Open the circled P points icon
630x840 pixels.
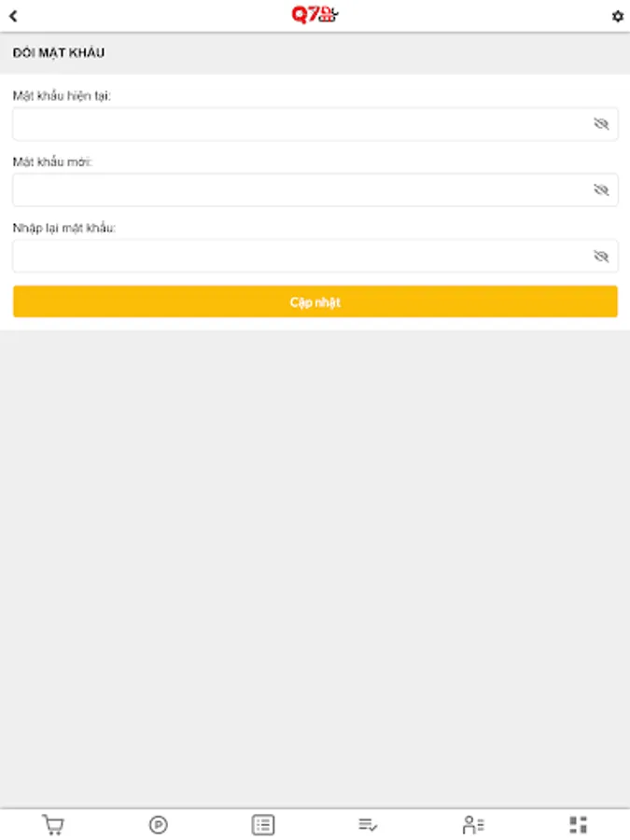click(158, 824)
